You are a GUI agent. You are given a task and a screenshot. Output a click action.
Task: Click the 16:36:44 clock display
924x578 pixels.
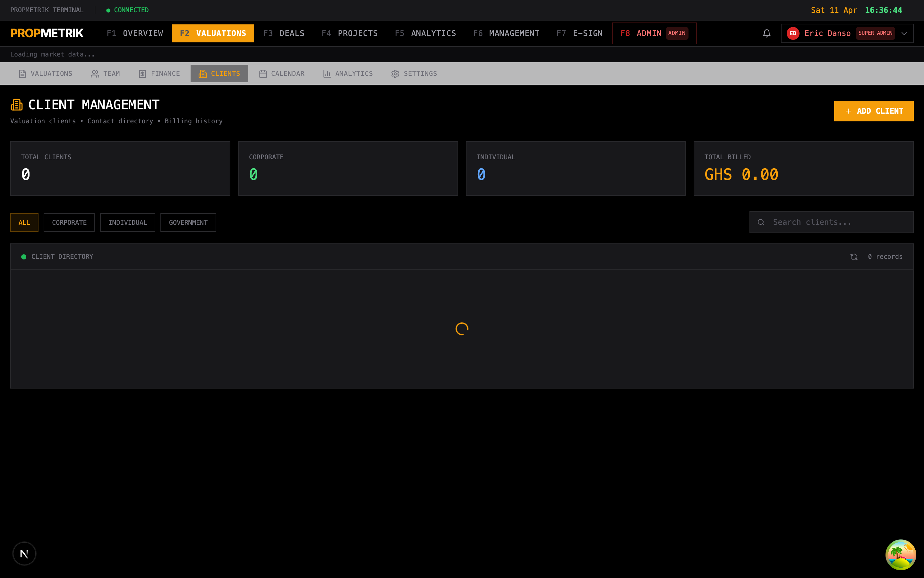click(884, 10)
